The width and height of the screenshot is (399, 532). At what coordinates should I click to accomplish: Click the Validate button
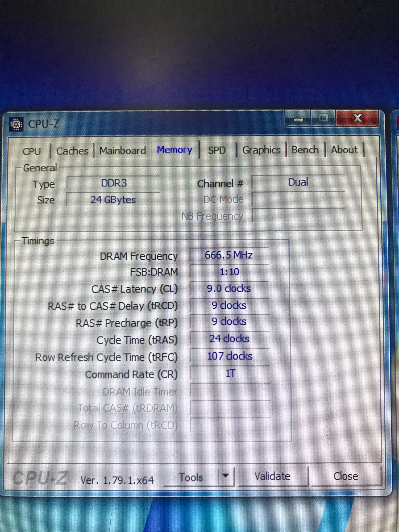click(x=272, y=476)
